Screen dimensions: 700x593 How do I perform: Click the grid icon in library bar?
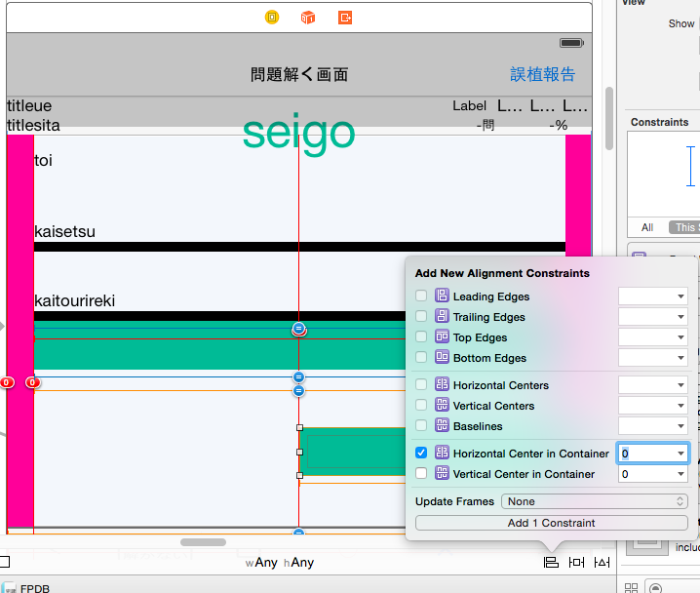click(631, 588)
